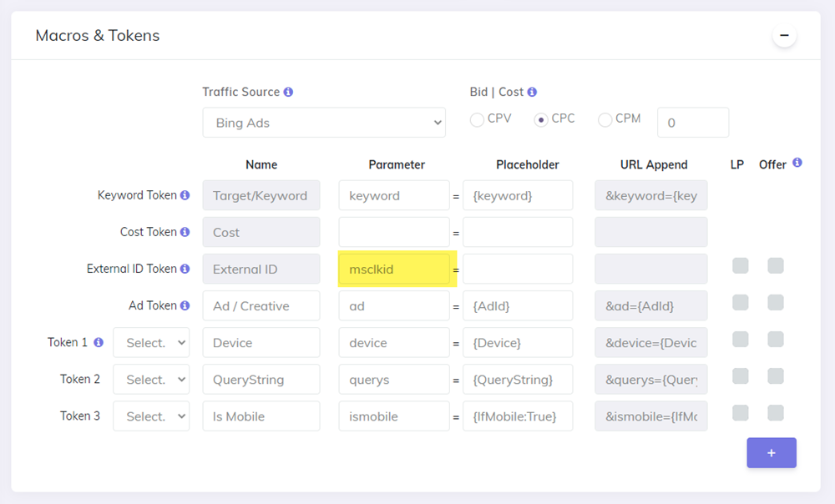The image size is (835, 504).
Task: Open the Token 3 Select dropdown
Action: click(151, 416)
